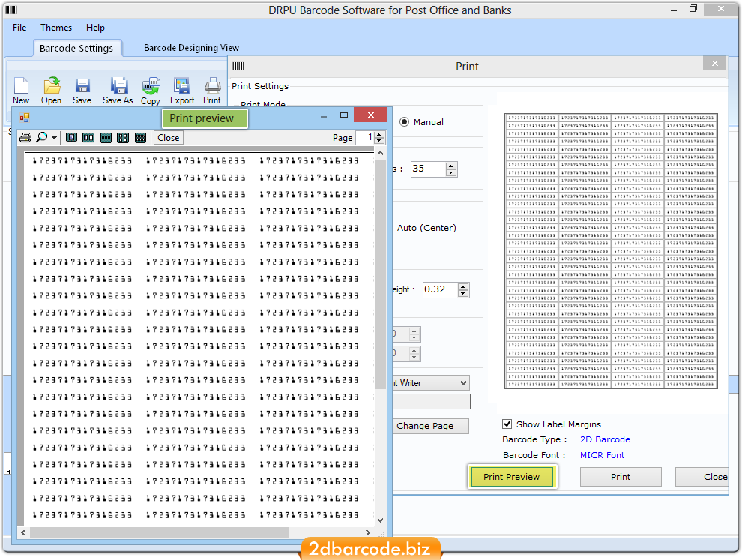Click the highlighted Print Preview button
742x560 pixels.
click(512, 477)
